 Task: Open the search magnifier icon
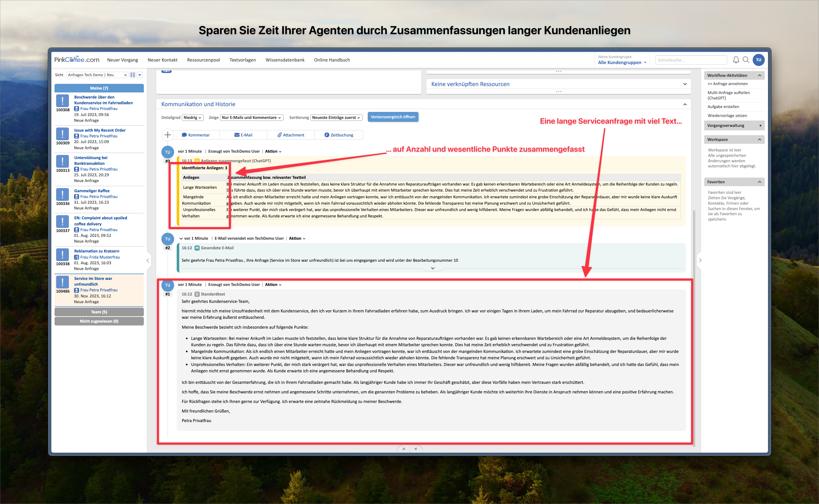(746, 60)
